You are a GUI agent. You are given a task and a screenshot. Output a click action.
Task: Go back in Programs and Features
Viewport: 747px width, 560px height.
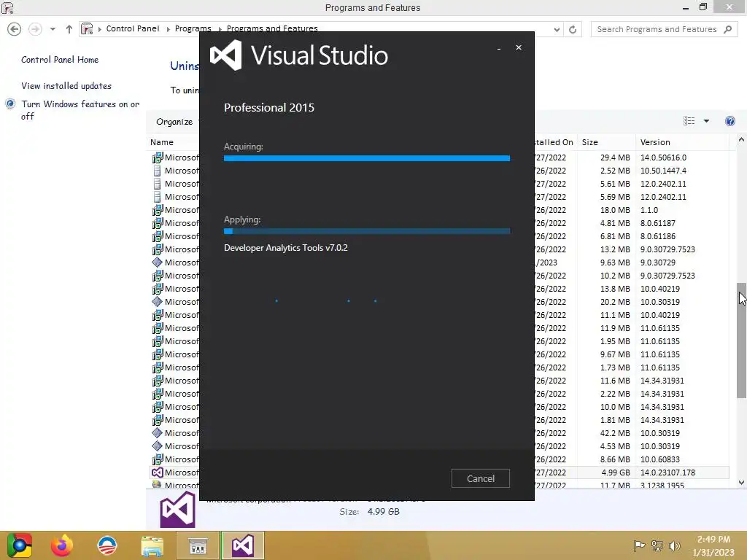tap(15, 29)
